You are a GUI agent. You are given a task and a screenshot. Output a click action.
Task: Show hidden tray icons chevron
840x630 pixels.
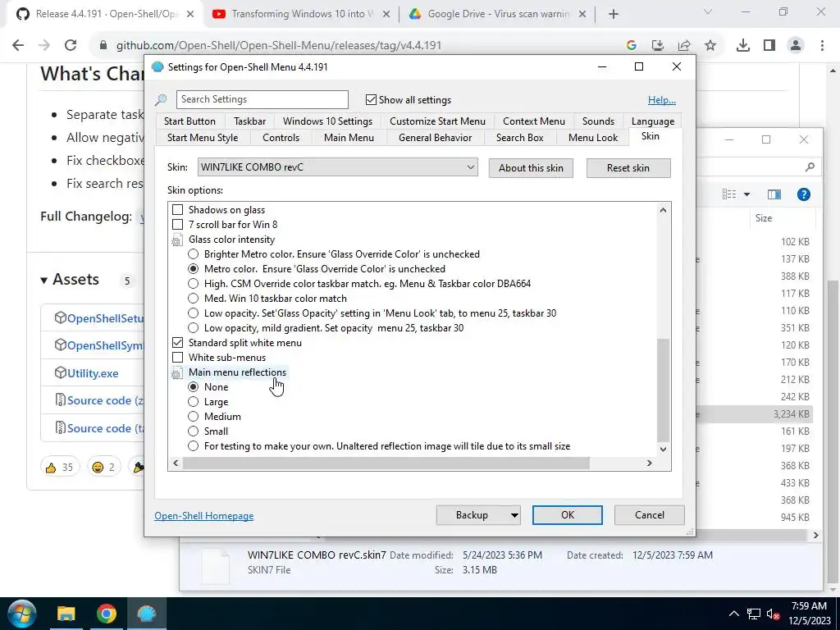734,614
